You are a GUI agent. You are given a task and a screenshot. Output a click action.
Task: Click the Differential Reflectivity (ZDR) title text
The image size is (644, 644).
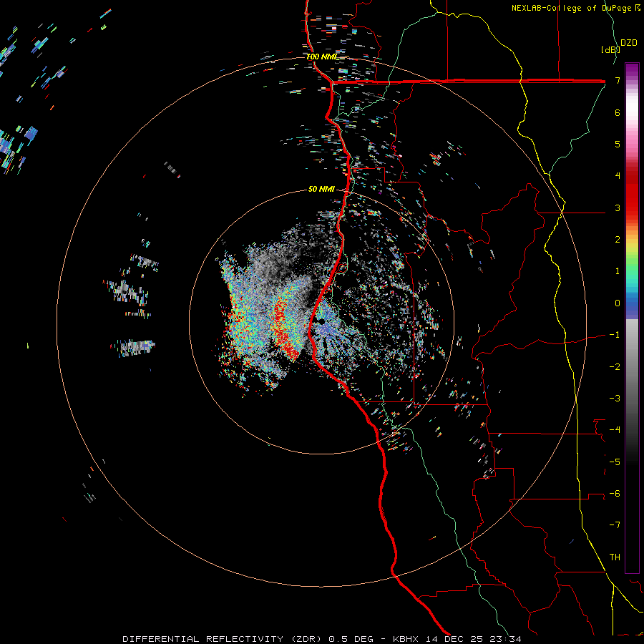click(x=223, y=639)
